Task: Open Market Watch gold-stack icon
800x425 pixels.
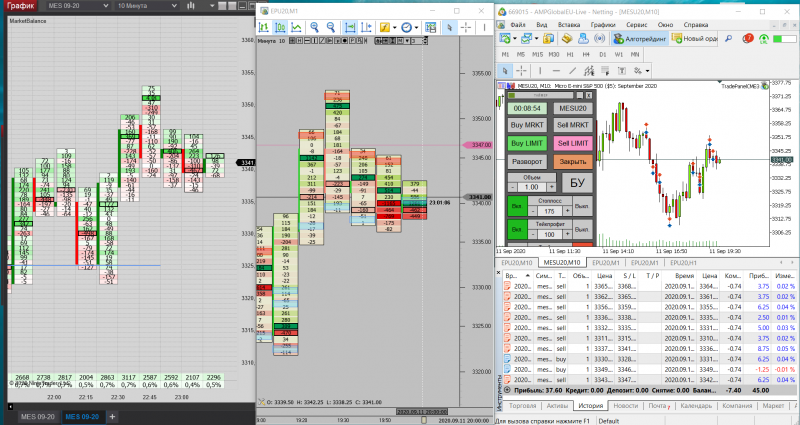Action: (x=566, y=38)
